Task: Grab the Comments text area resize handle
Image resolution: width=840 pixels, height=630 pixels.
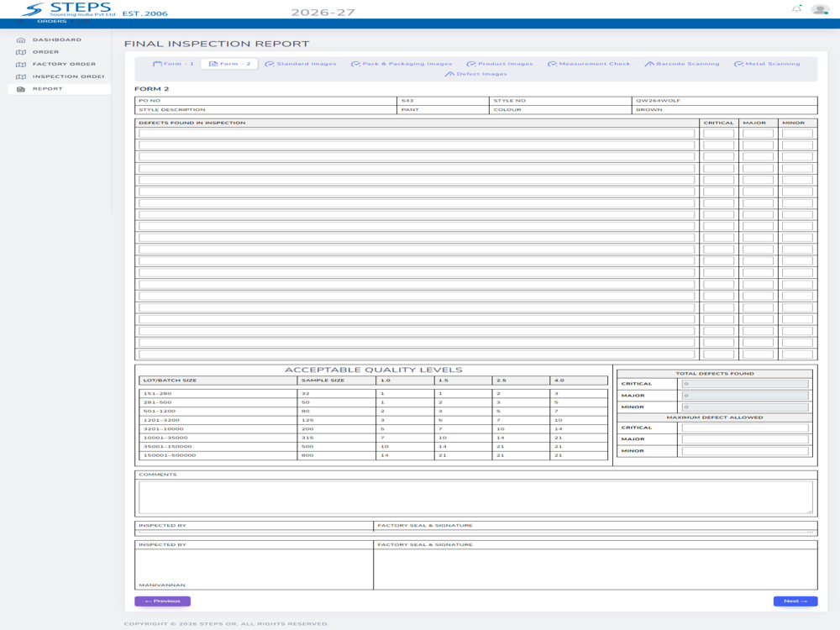Action: [x=810, y=512]
